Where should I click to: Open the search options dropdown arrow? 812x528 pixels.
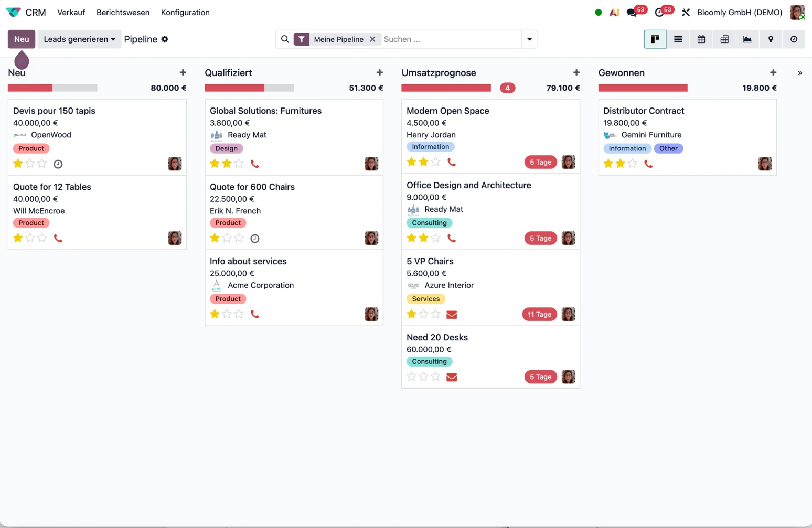(x=529, y=39)
